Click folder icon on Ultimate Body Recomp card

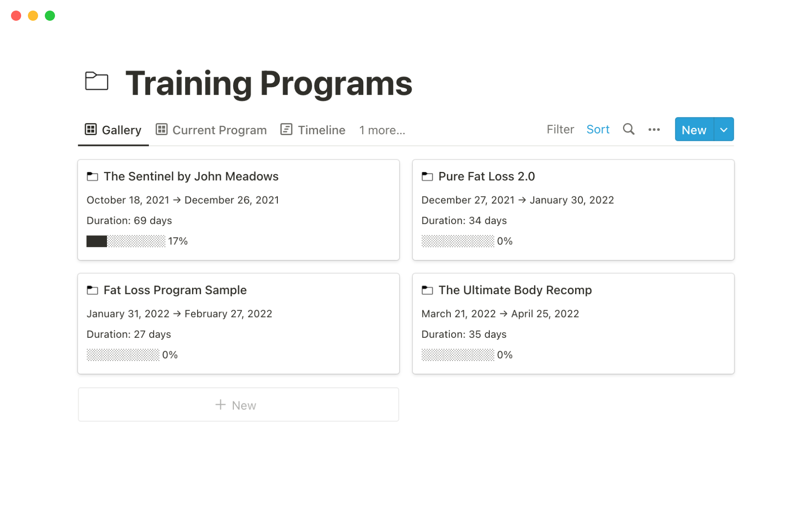pos(427,290)
